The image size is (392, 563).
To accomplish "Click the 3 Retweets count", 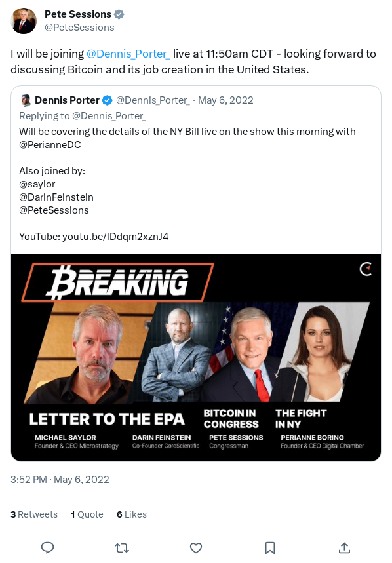I will [x=33, y=514].
